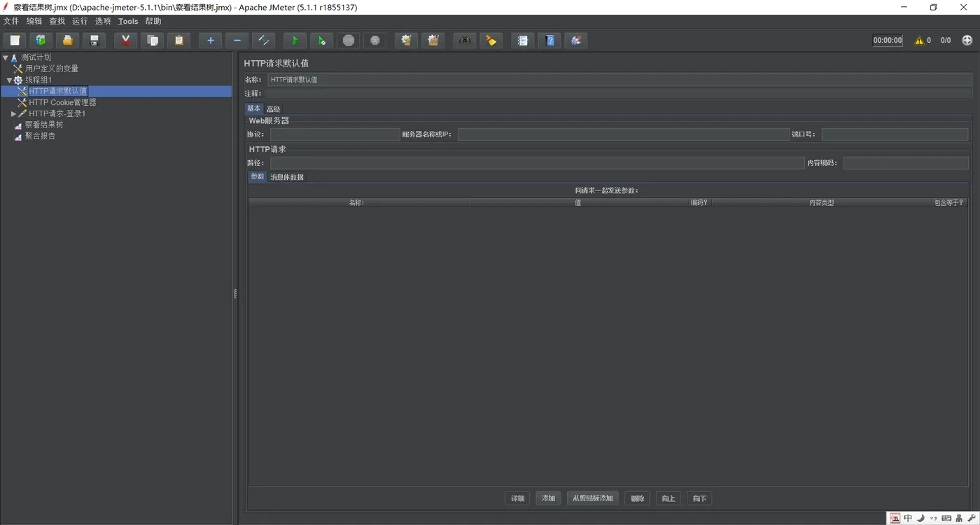The image size is (980, 525).
Task: Open the 选项 menu
Action: point(103,21)
